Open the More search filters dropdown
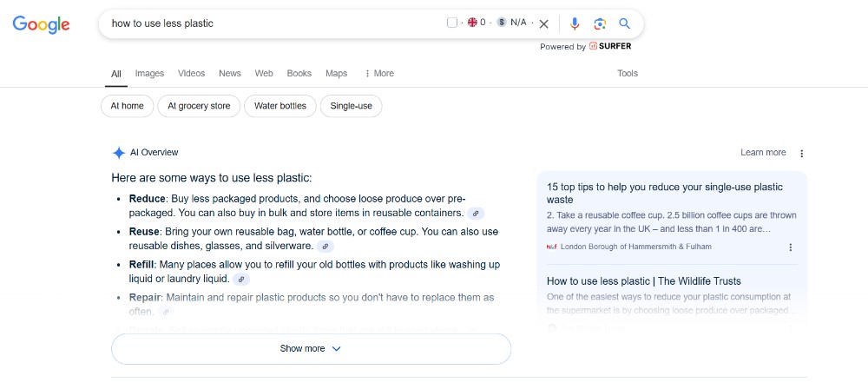 point(379,74)
